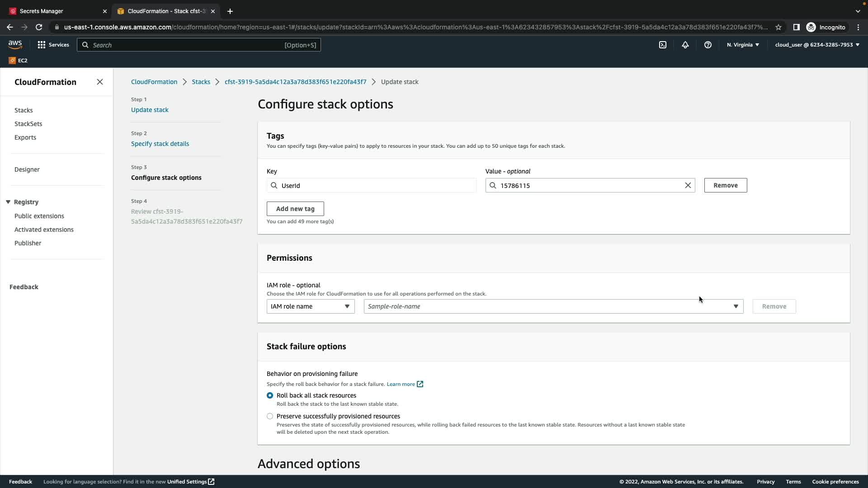Open StackSets in side navigation
Screen dimensions: 868x488
tap(28, 124)
